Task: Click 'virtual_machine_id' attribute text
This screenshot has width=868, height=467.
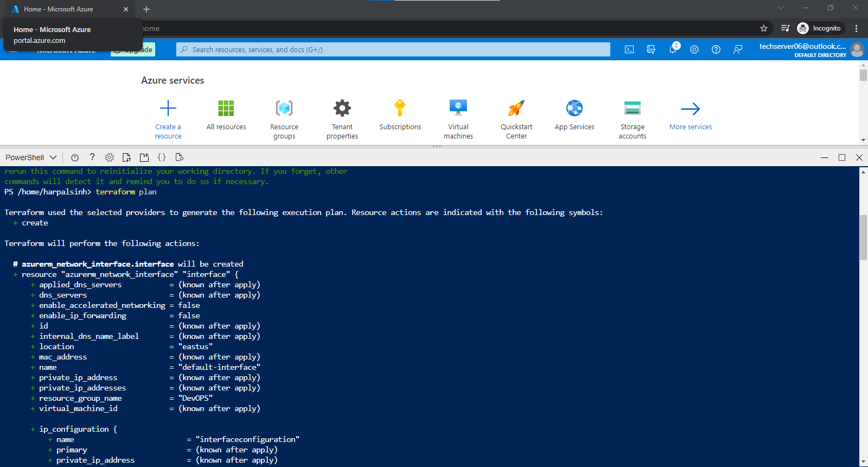Action: click(x=78, y=408)
